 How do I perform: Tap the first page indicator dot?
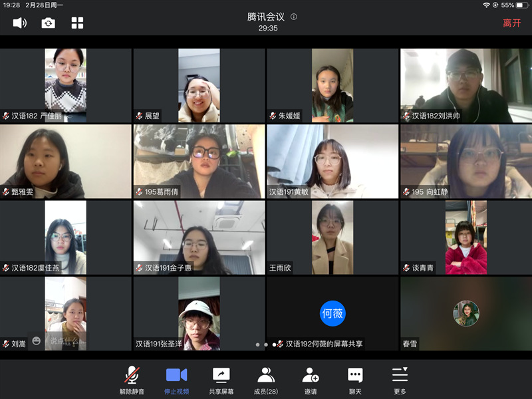[x=257, y=344]
